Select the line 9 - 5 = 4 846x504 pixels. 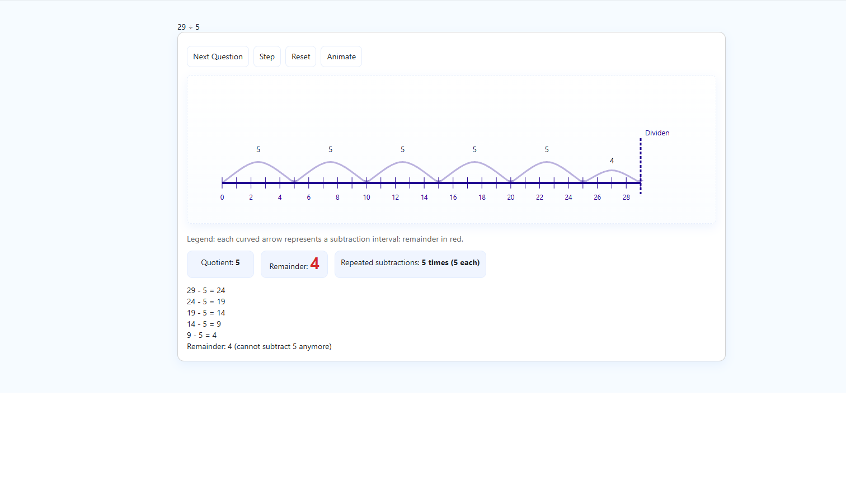tap(201, 335)
